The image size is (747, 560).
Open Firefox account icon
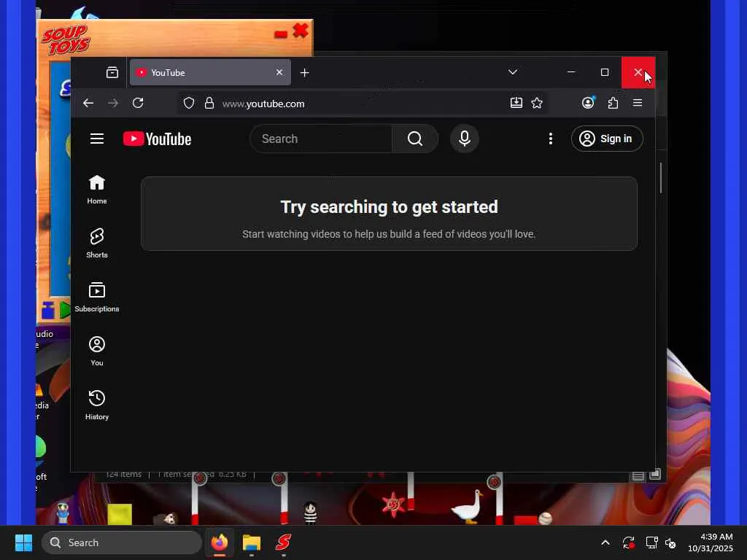589,103
